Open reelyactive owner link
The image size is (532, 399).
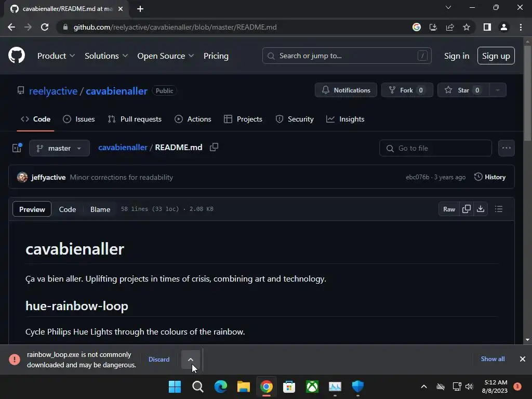(54, 91)
